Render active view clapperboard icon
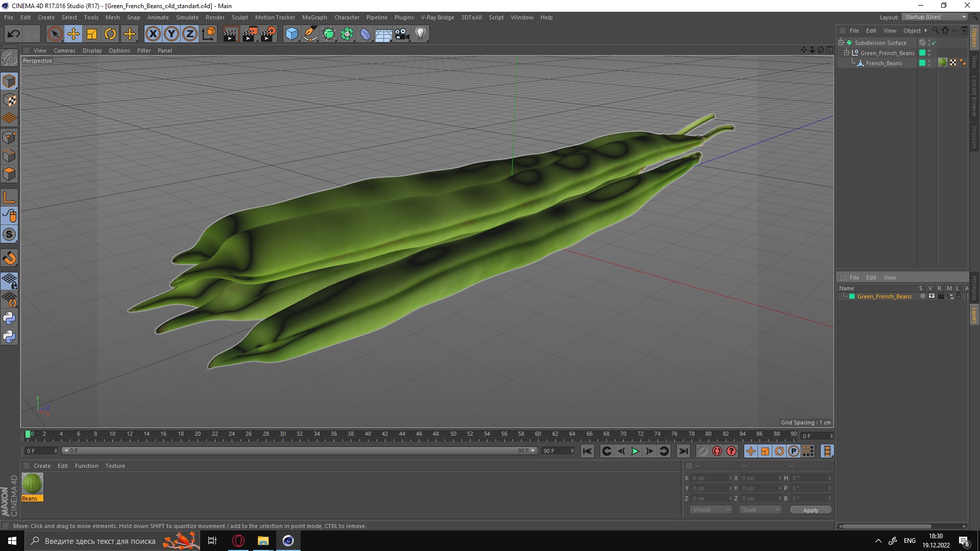 pos(231,34)
